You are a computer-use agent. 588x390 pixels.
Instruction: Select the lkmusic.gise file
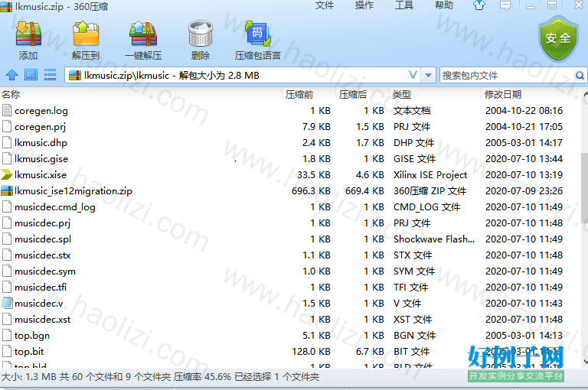click(x=41, y=159)
